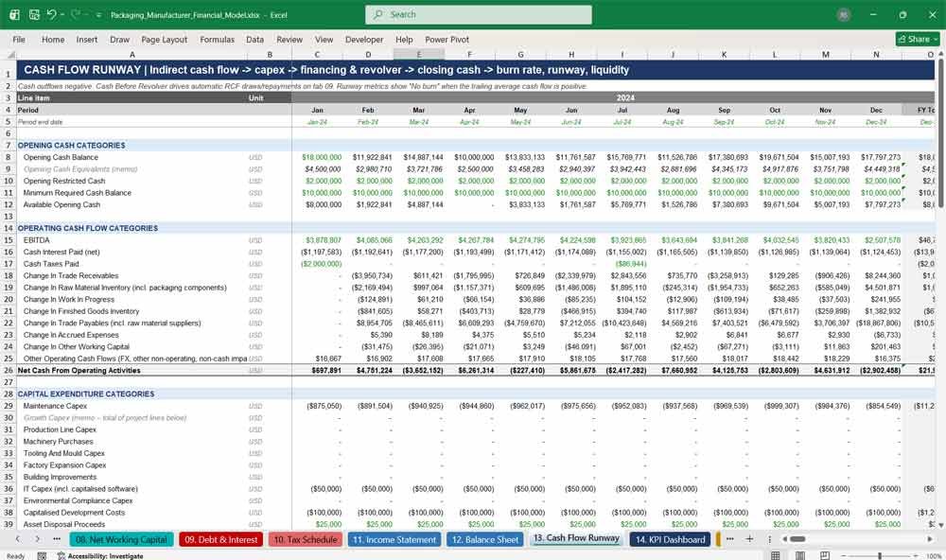Select column A header
This screenshot has width=946, height=560.
pos(132,54)
